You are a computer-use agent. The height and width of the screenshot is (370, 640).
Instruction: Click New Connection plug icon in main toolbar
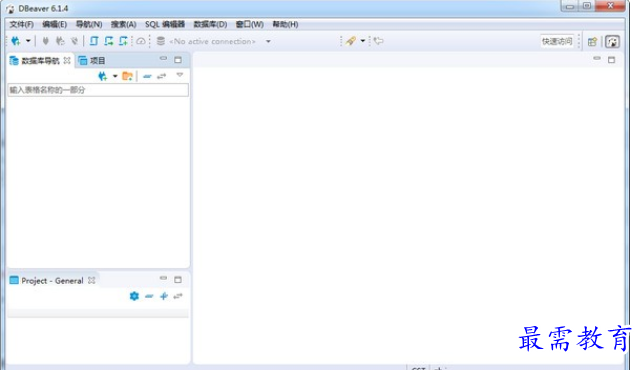(16, 41)
